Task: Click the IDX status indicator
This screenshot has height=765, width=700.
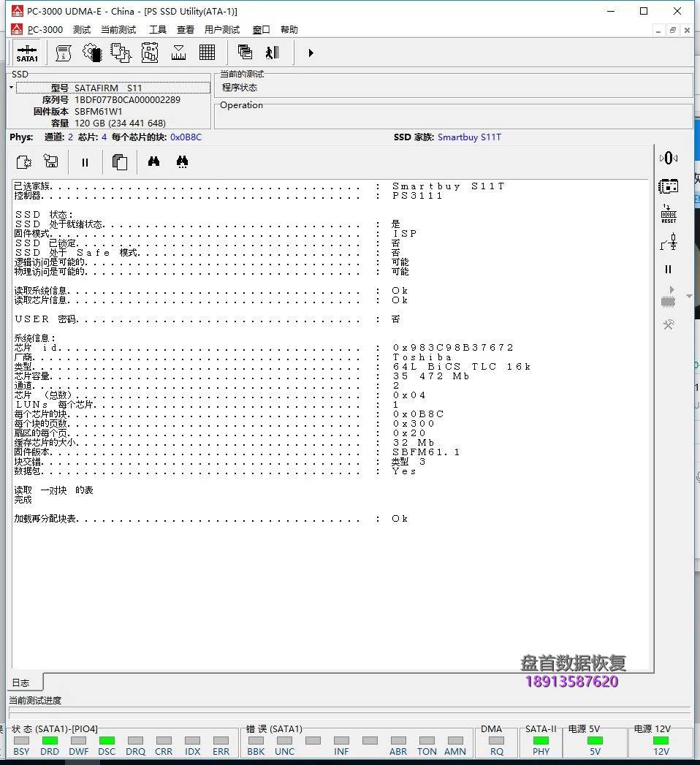Action: coord(193,741)
